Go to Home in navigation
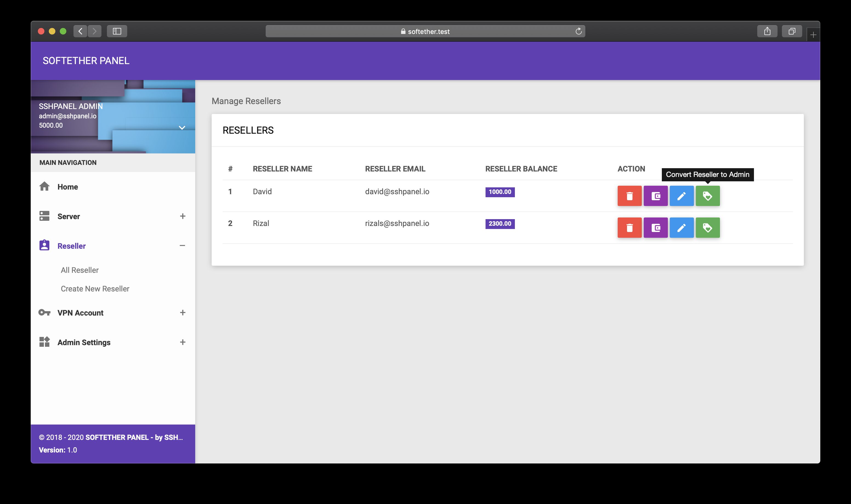The height and width of the screenshot is (504, 851). click(68, 187)
